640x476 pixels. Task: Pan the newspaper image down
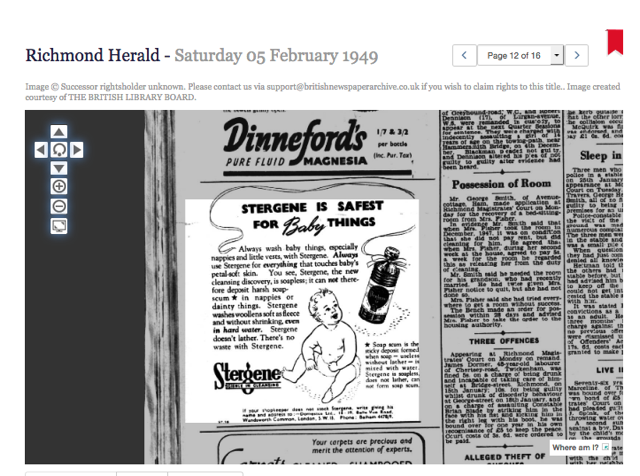(x=59, y=168)
